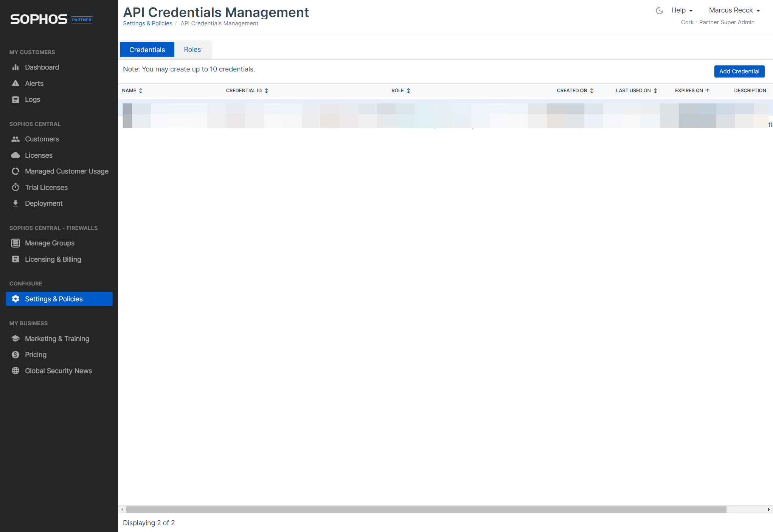Screen dimensions: 773x532
Task: Open Global Security News
Action: 59,371
